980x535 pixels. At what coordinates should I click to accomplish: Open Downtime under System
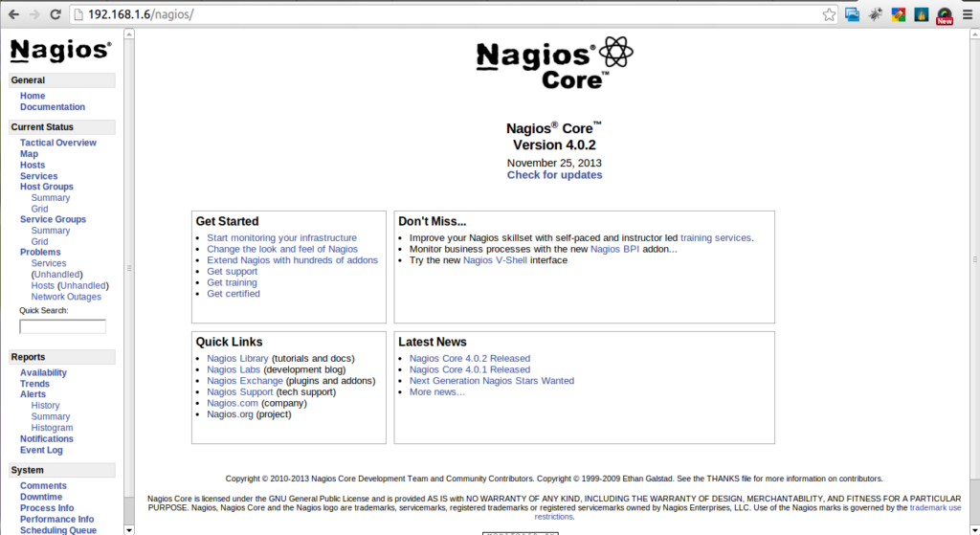(x=41, y=497)
